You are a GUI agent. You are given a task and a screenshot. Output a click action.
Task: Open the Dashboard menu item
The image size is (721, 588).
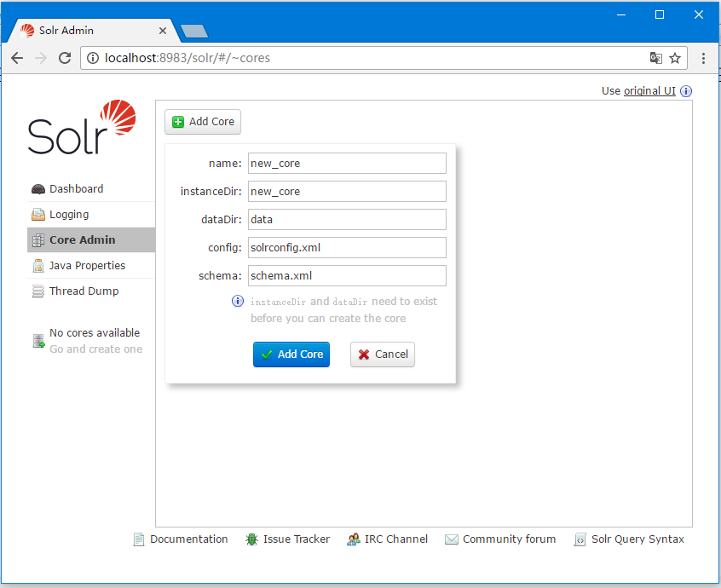point(91,189)
